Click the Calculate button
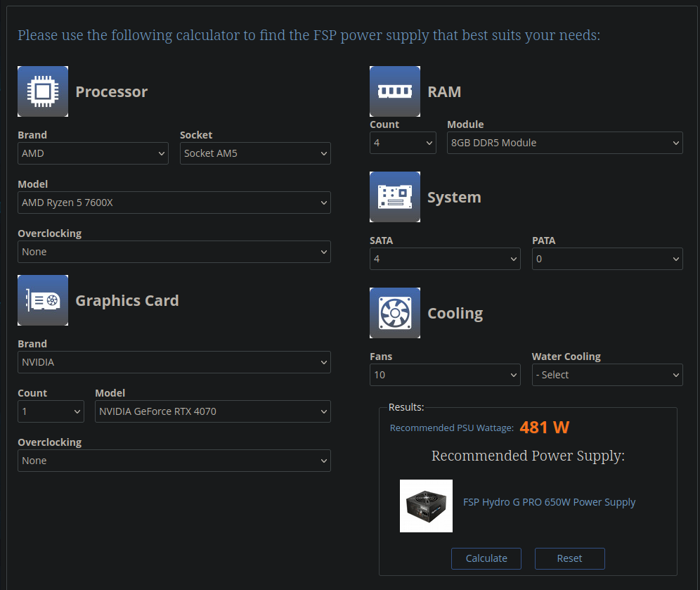This screenshot has width=700, height=590. point(486,559)
